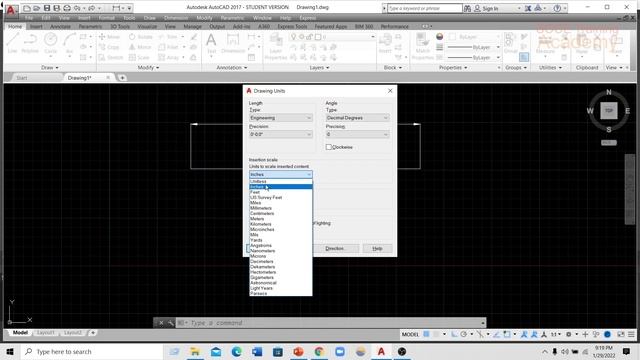Click the New drawing icon in quick access toolbar
640x360 pixels.
point(27,8)
